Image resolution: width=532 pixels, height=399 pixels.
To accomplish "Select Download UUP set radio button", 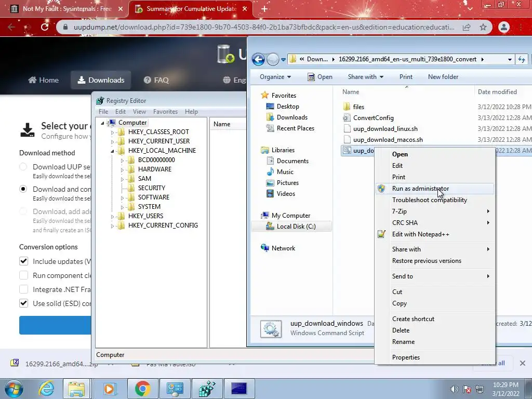I will pos(23,167).
